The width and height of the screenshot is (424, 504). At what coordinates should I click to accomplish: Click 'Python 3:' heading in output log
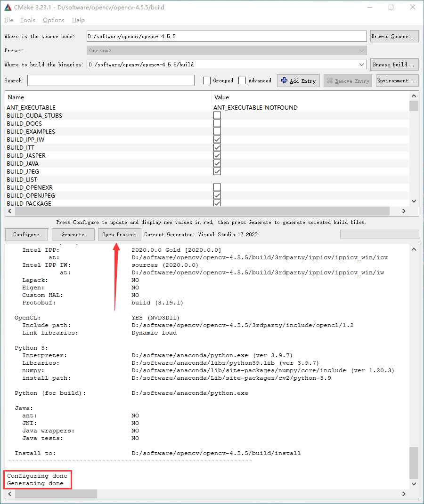pos(31,348)
